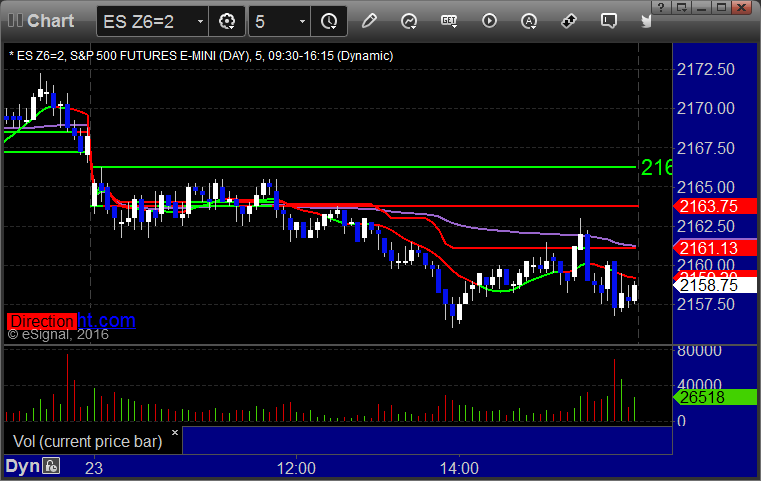
Task: Click the 23 date label on time axis
Action: coord(94,468)
